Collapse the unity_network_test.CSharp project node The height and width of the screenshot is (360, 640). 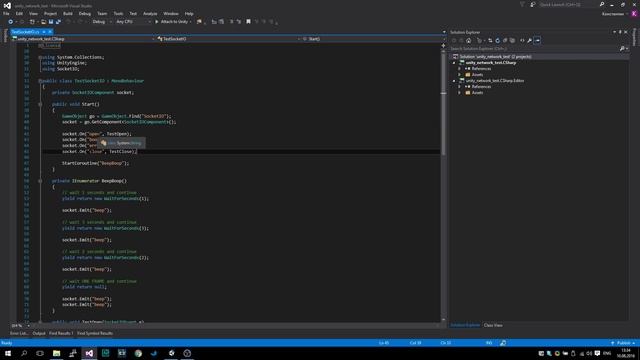(x=454, y=63)
